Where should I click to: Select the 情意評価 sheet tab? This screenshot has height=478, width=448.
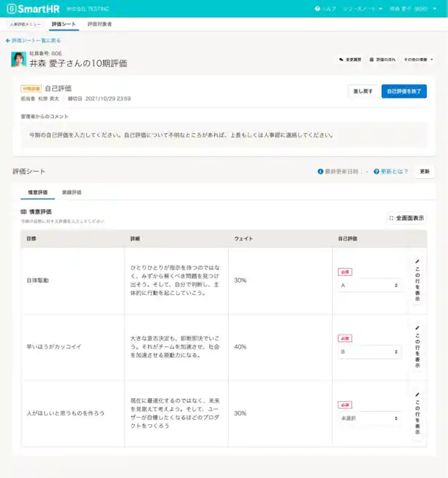[38, 193]
